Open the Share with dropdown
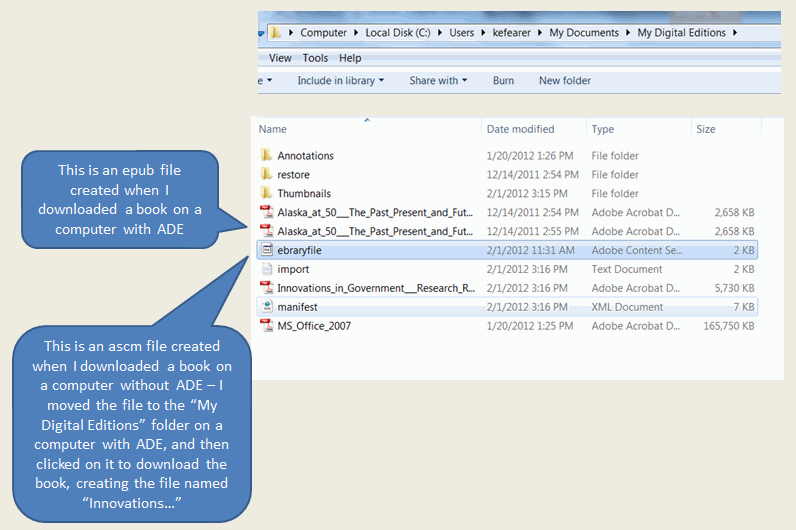796x530 pixels. (x=438, y=81)
